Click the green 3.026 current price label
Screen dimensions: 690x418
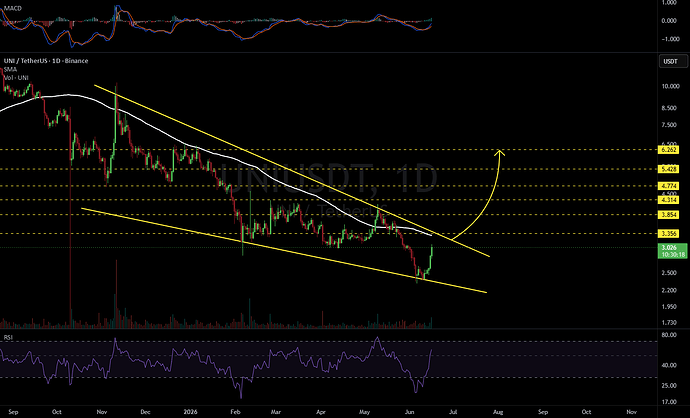(672, 251)
